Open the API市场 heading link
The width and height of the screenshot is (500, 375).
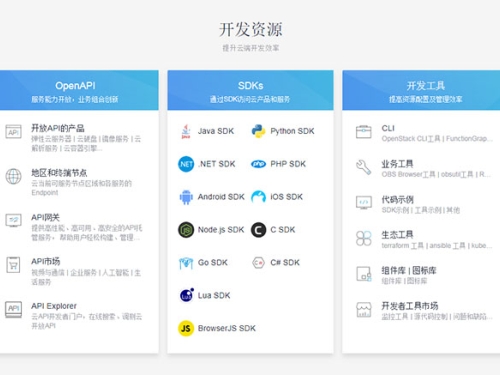pos(46,261)
